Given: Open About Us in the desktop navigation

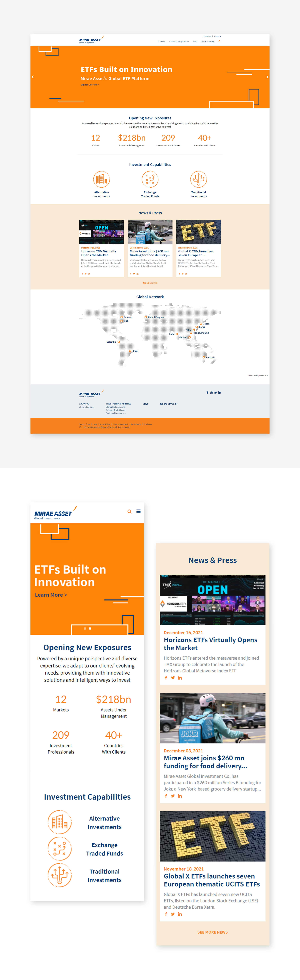Looking at the screenshot, I should click(x=162, y=41).
